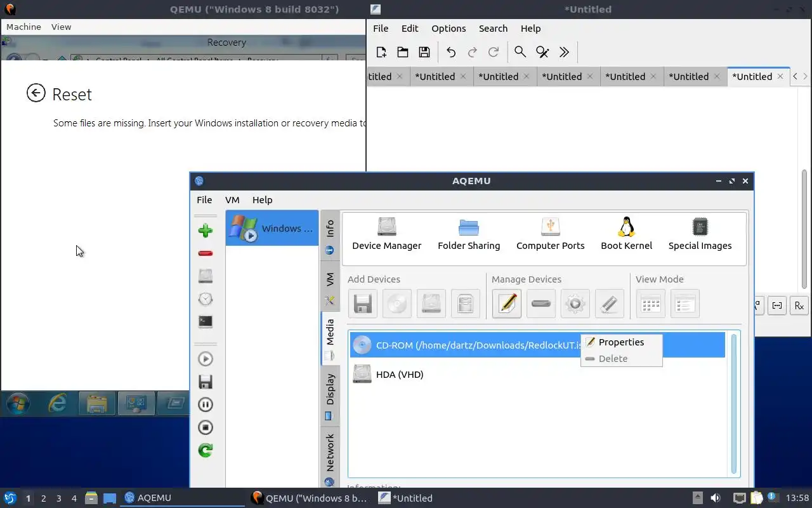The height and width of the screenshot is (508, 812).
Task: Reset VM with green refresh icon
Action: (205, 450)
